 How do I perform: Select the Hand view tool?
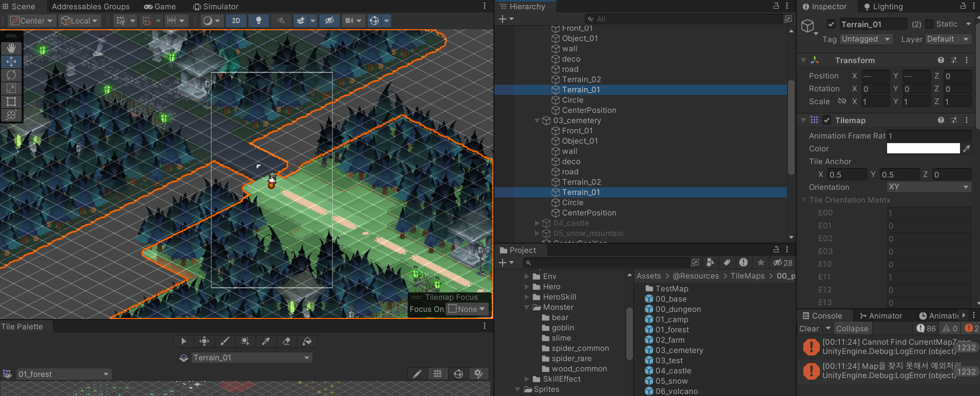(11, 48)
